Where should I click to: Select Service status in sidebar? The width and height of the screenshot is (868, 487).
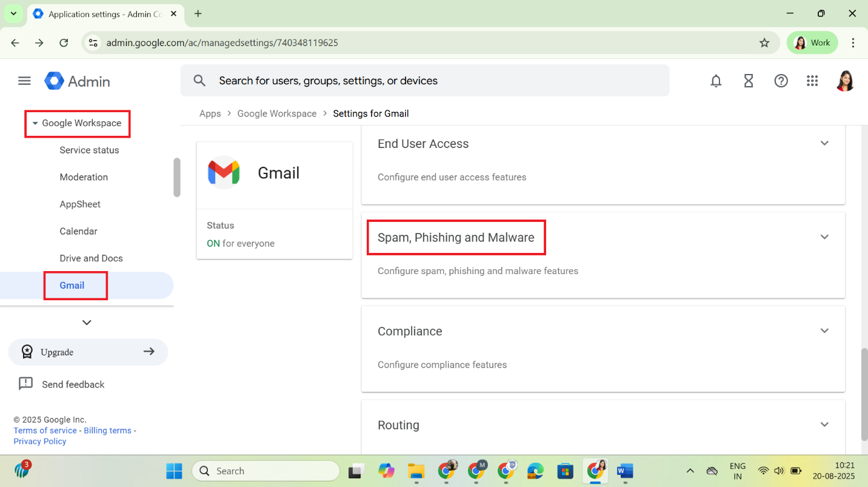coord(89,150)
